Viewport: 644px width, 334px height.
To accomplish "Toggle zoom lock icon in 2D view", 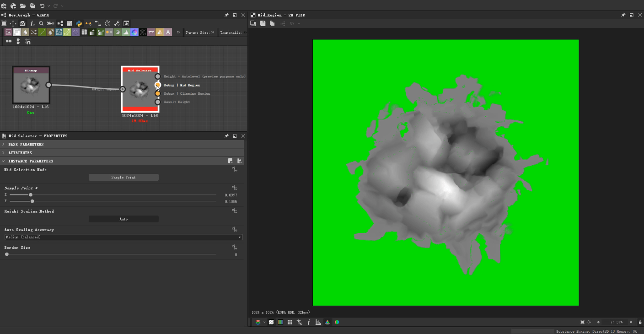I will tap(640, 322).
